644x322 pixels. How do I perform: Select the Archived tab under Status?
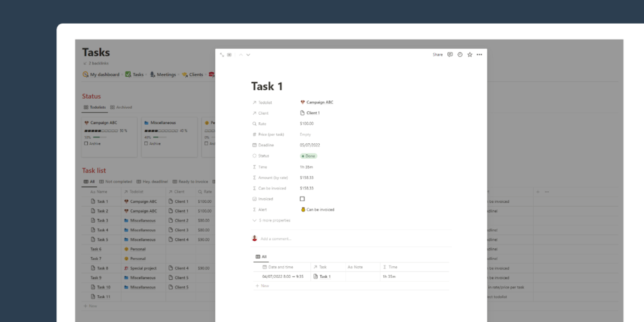click(x=120, y=107)
